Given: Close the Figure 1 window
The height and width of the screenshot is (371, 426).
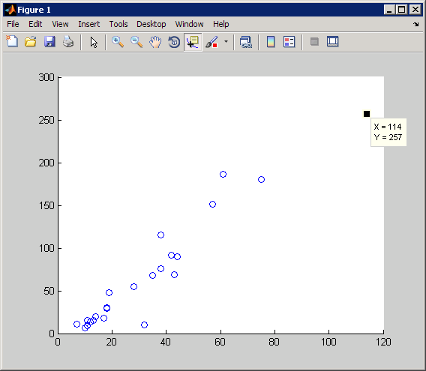Looking at the screenshot, I should tap(415, 10).
